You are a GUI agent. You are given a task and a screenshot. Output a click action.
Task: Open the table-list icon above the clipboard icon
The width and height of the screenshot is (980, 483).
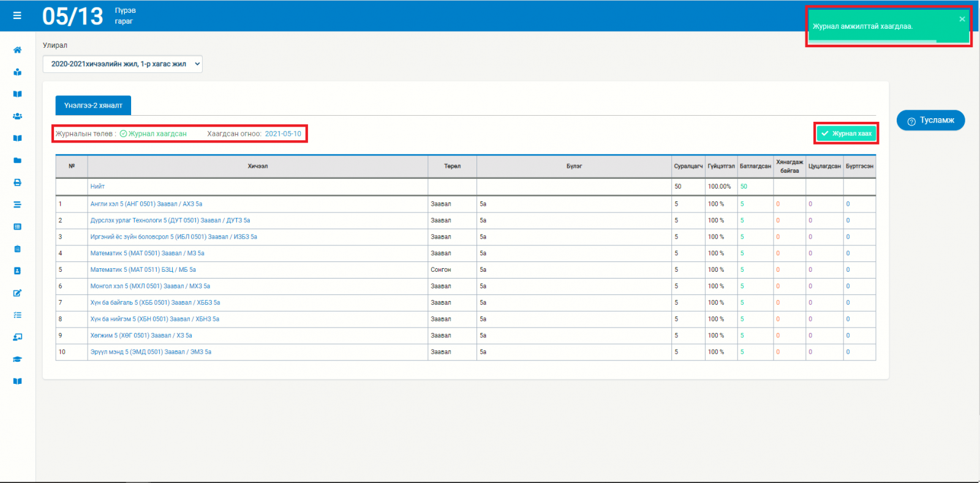pos(17,227)
